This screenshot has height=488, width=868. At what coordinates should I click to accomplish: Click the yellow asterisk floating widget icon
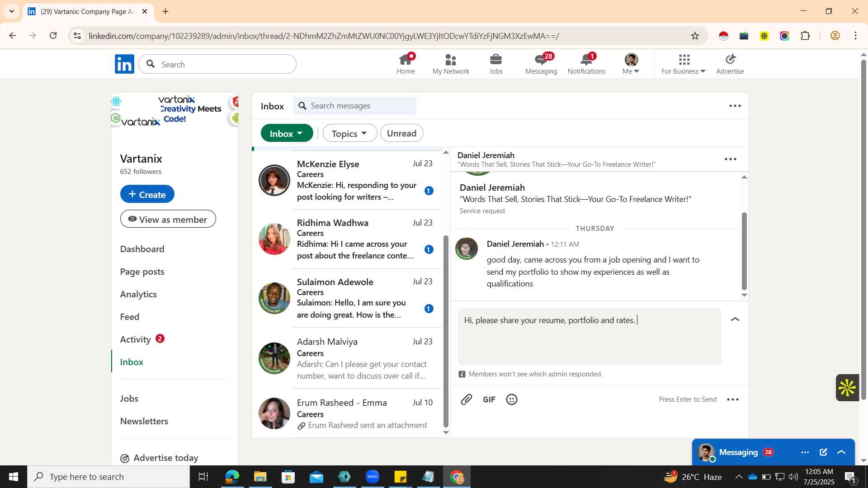tap(847, 388)
